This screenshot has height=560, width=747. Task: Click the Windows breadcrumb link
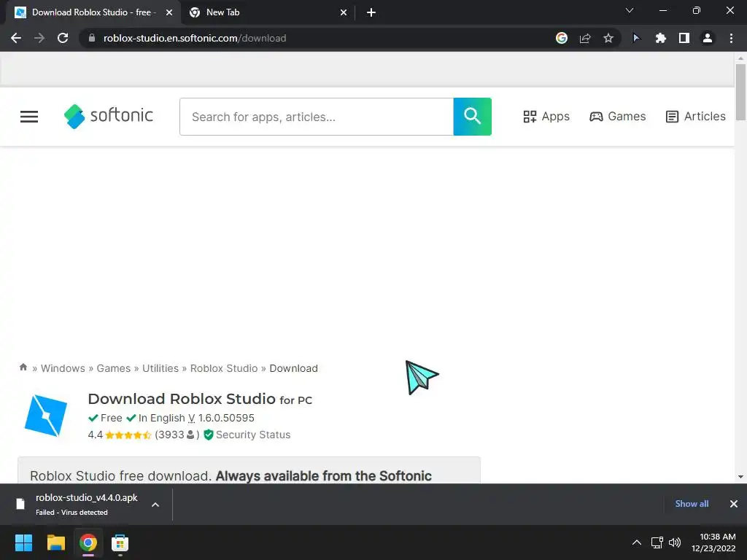pyautogui.click(x=63, y=368)
